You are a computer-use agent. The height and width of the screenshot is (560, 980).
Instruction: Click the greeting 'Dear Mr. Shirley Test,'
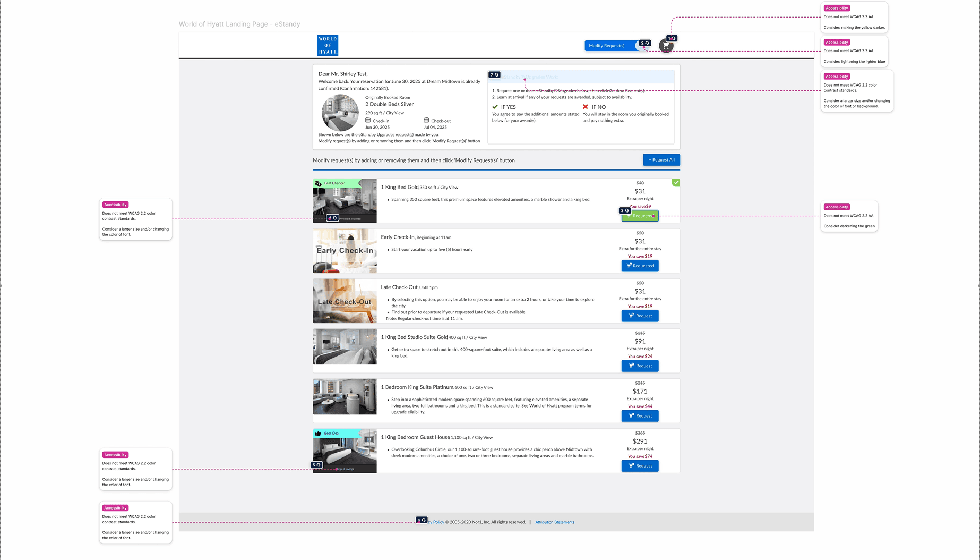343,74
